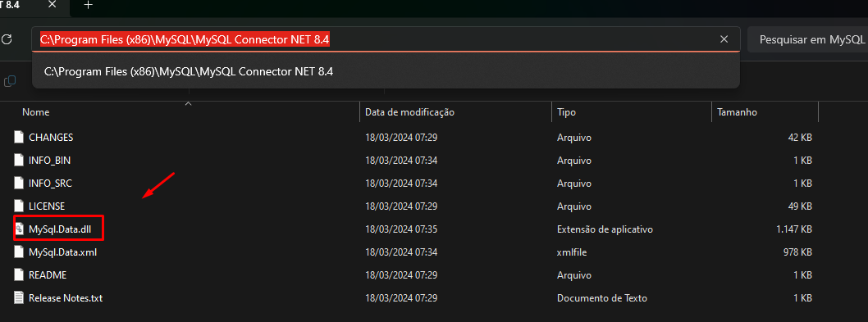Select the Release Notes.txt file name
Screen dimensions: 868x322
[x=66, y=297]
